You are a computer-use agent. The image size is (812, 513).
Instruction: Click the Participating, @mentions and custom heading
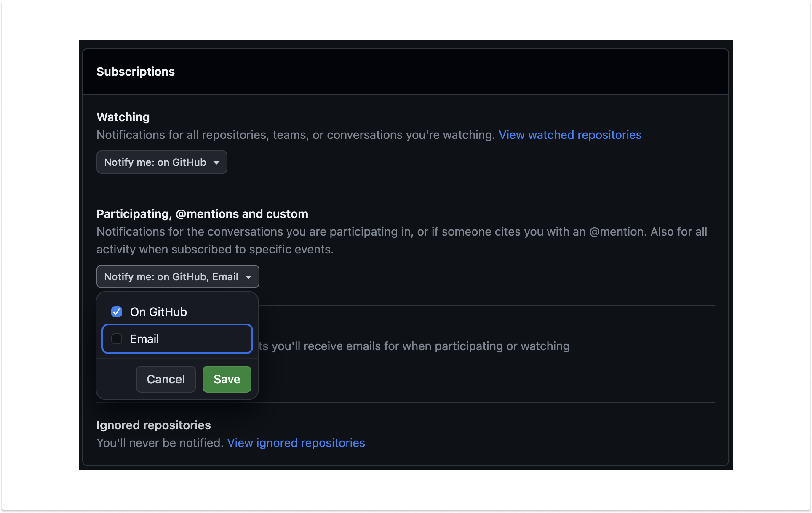pos(203,214)
